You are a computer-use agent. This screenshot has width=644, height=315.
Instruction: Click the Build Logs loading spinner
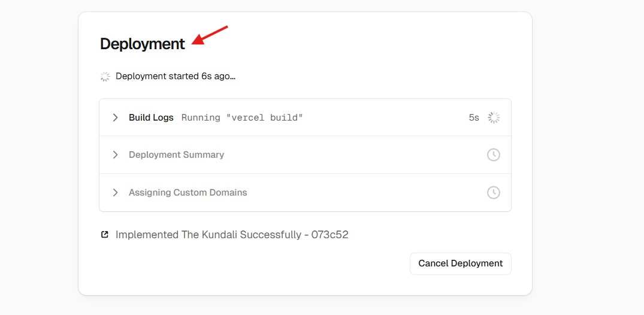tap(494, 118)
